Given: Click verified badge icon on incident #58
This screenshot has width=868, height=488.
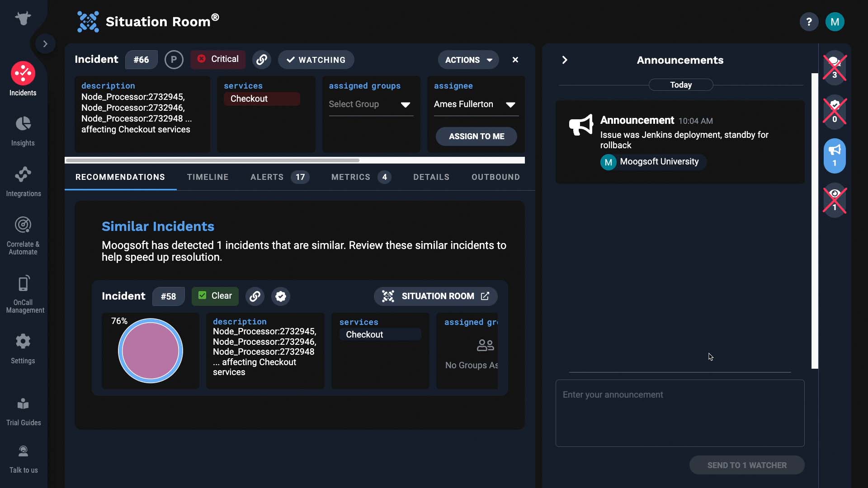Looking at the screenshot, I should [x=281, y=296].
